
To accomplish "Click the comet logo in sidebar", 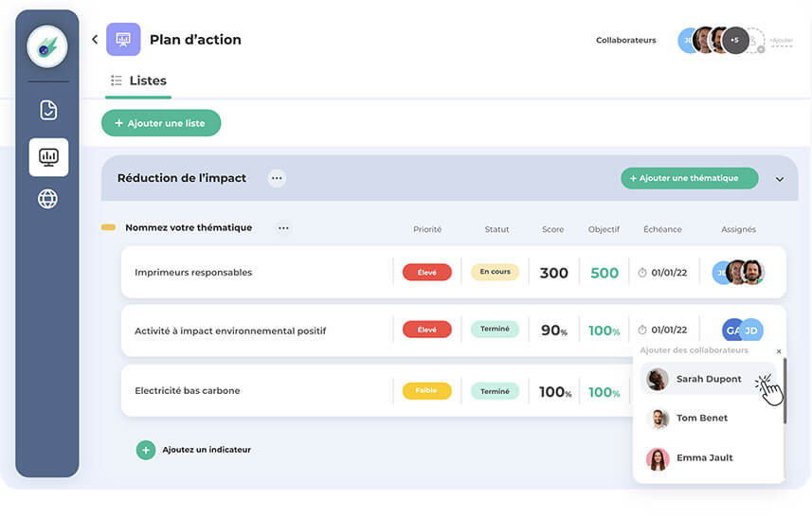I will (x=46, y=46).
